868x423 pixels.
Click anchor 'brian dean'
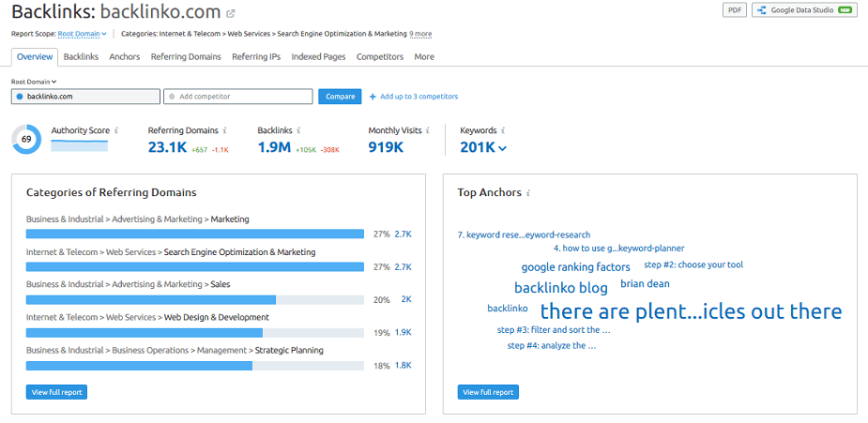645,283
